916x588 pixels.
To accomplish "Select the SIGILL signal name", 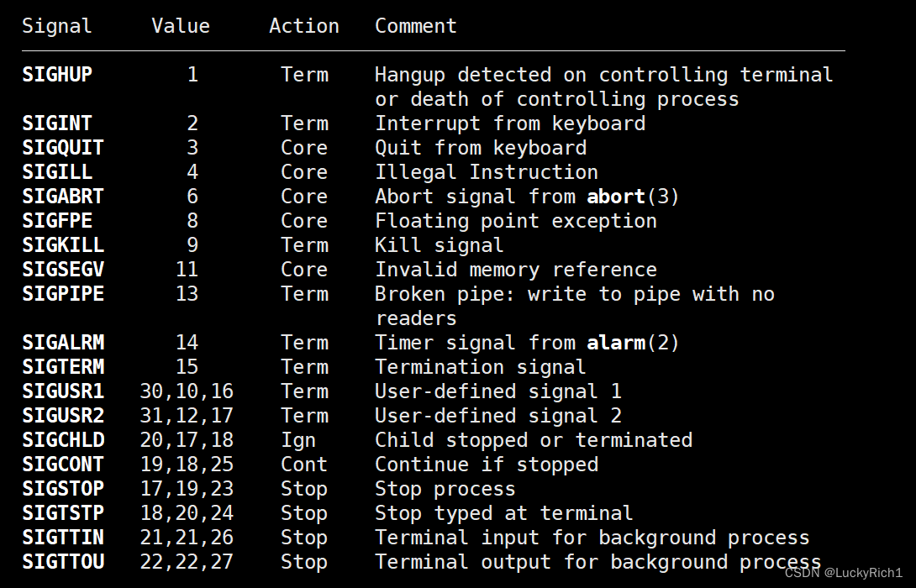I will pyautogui.click(x=57, y=172).
